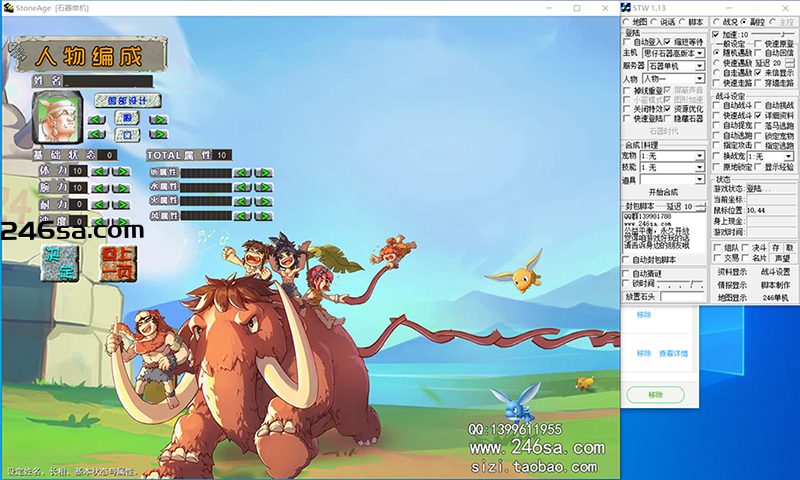800x480 pixels.
Task: Select the 脚本 radio option
Action: click(x=682, y=22)
